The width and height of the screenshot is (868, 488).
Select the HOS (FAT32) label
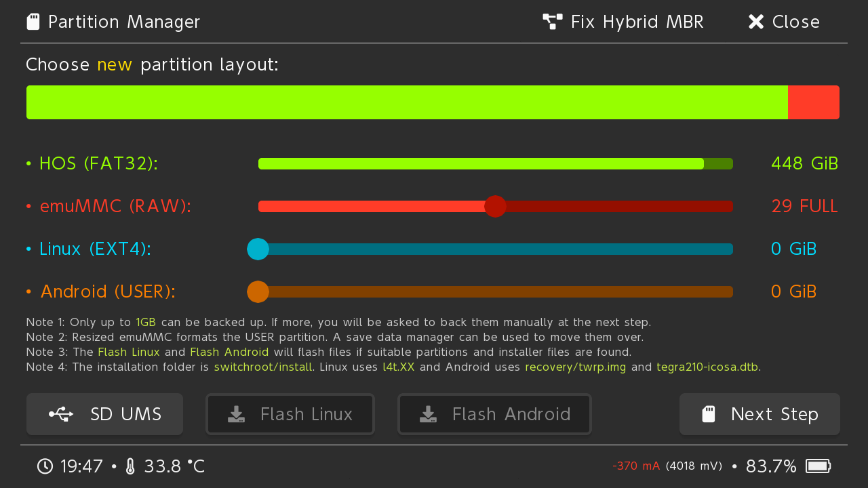92,163
